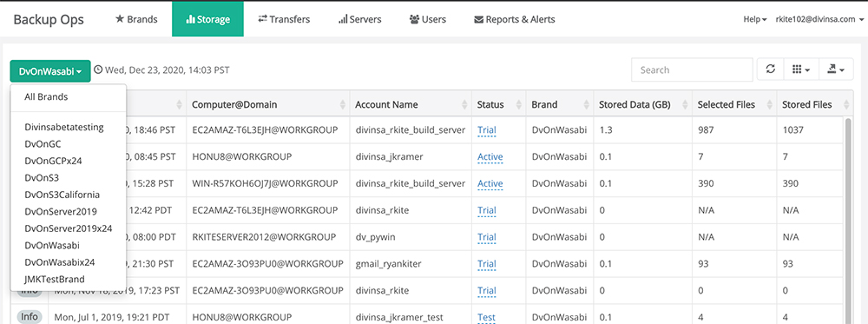
Task: Open the Transfers tab
Action: [x=284, y=19]
